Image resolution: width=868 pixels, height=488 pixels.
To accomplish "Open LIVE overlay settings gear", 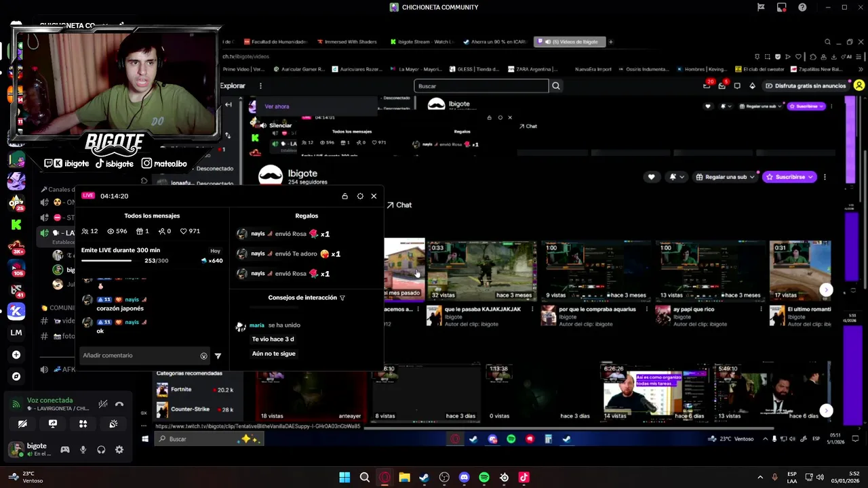I will click(x=360, y=196).
